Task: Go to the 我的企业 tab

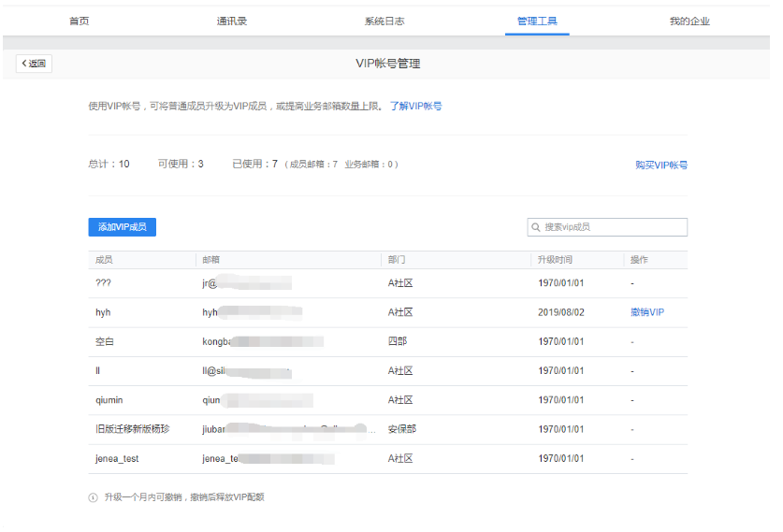Action: click(689, 21)
